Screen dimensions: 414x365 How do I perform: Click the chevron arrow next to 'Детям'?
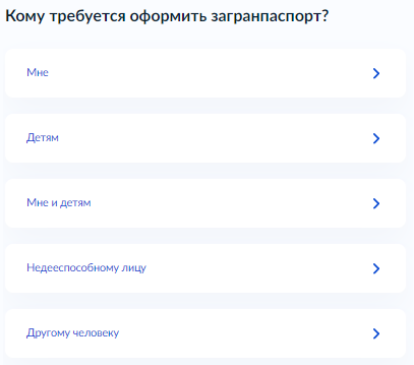376,138
